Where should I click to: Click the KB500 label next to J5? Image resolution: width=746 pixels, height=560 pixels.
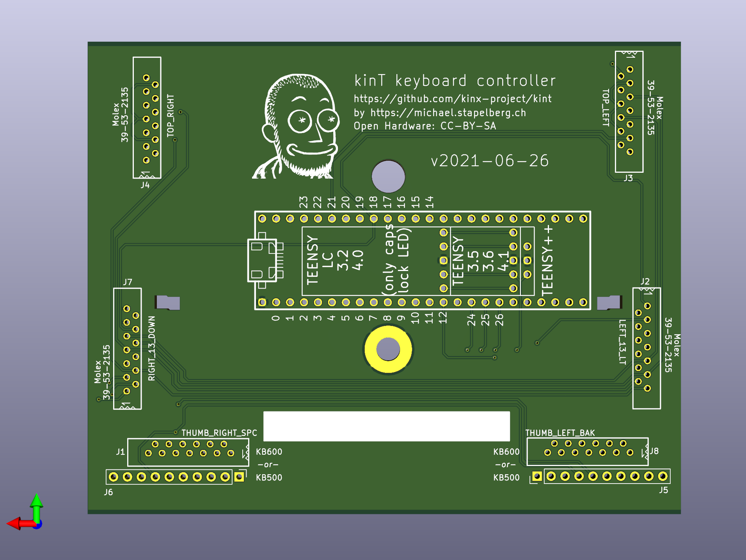[x=506, y=477]
